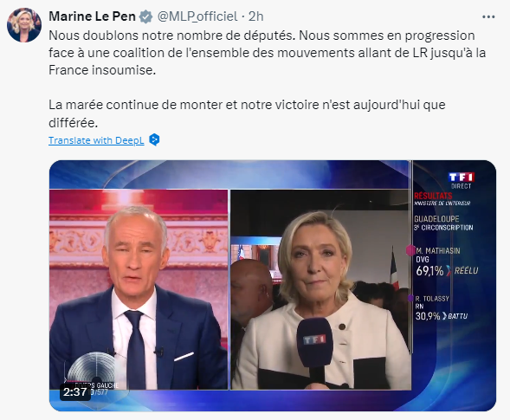
Task: Play the video from the 2:37 duration badge
Action: 74,392
